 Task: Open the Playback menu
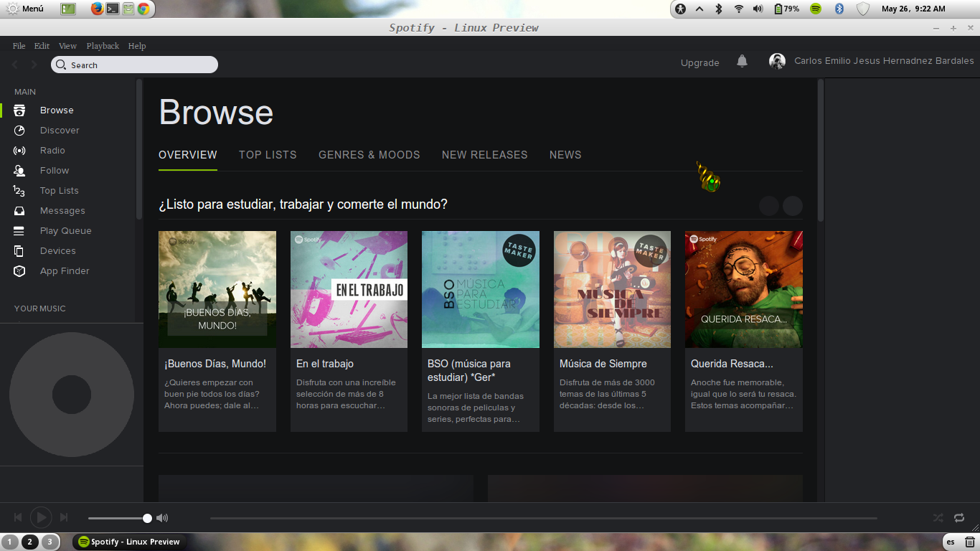pyautogui.click(x=103, y=45)
